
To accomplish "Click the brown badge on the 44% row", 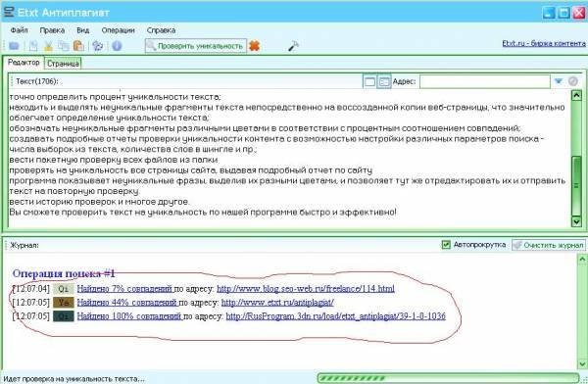I will point(64,303).
